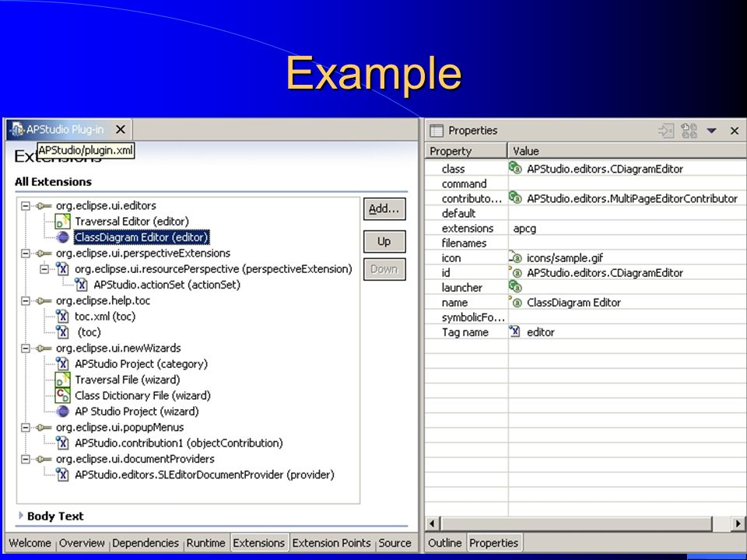
Task: Click the Properties view table icon
Action: (x=436, y=131)
